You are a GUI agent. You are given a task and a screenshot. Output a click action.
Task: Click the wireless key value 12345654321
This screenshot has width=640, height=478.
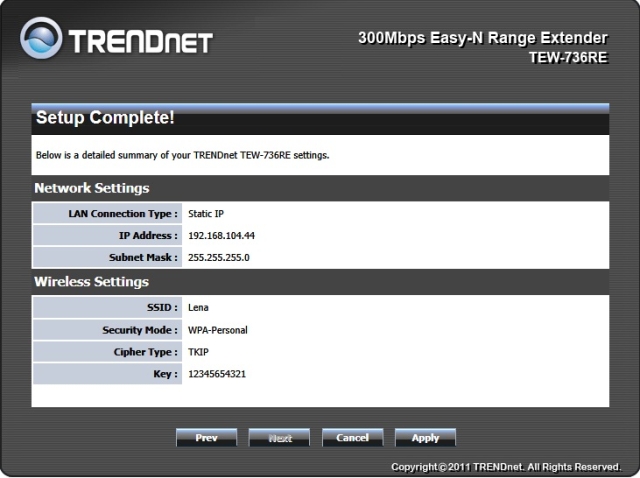pyautogui.click(x=217, y=374)
